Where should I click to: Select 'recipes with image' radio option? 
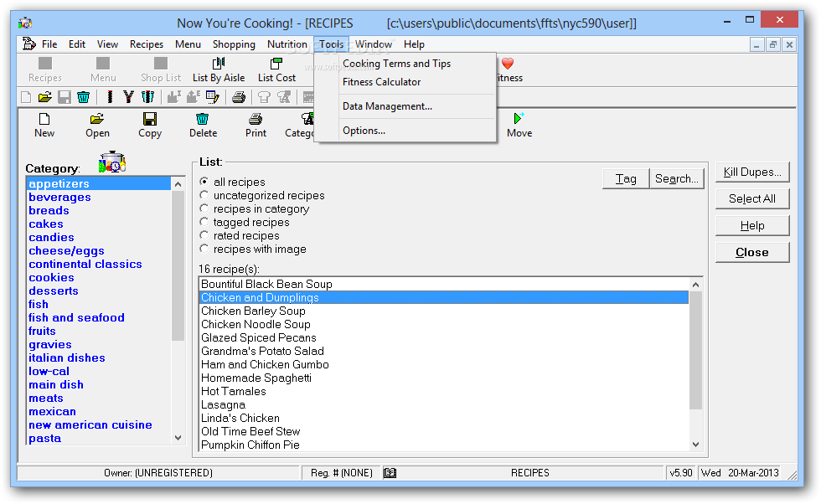click(x=204, y=249)
